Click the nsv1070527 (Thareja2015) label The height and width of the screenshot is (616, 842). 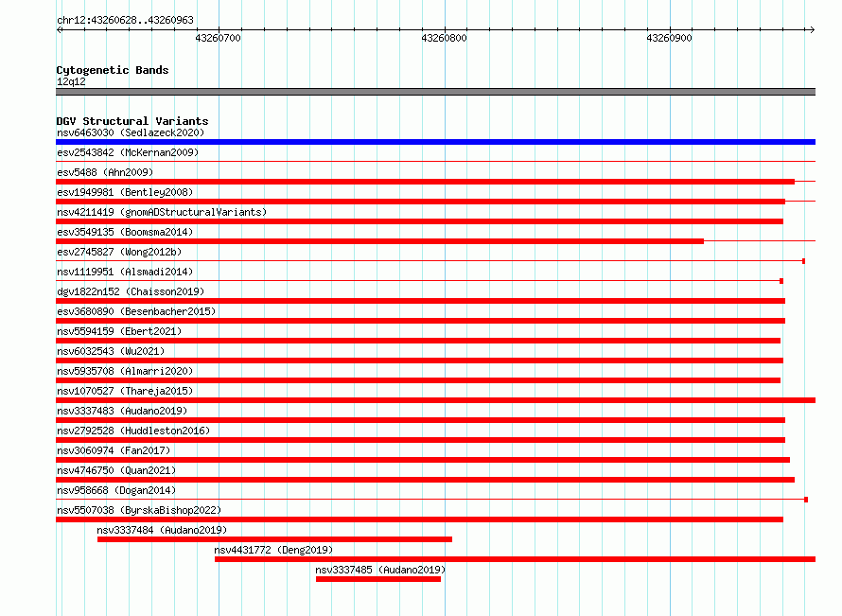click(125, 391)
